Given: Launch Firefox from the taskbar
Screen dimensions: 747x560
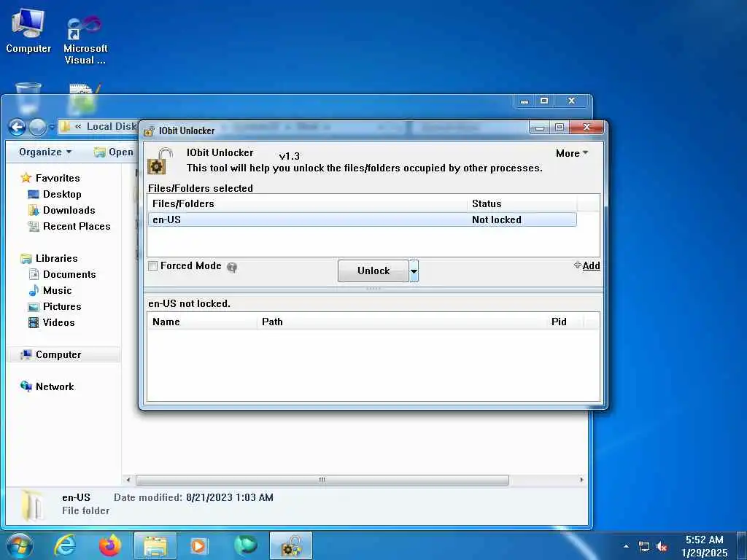Looking at the screenshot, I should (x=109, y=545).
